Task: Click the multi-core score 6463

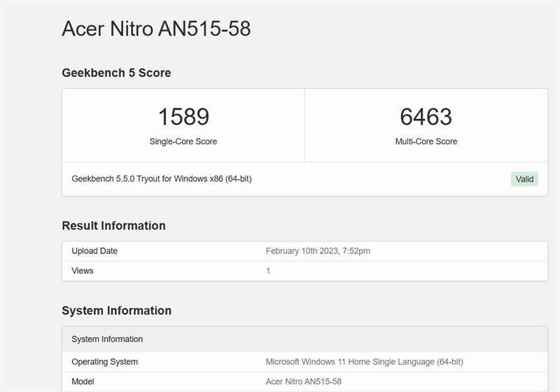Action: pos(426,117)
